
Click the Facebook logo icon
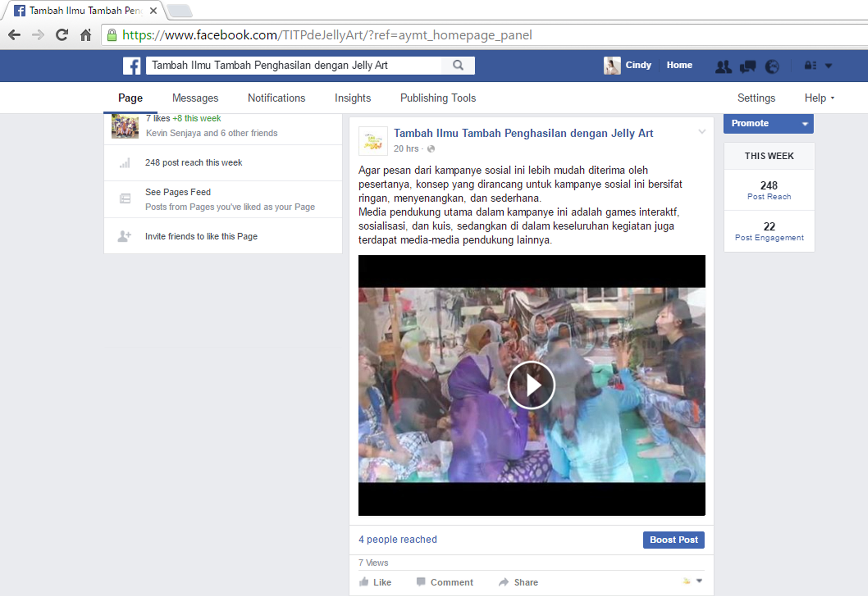click(131, 66)
